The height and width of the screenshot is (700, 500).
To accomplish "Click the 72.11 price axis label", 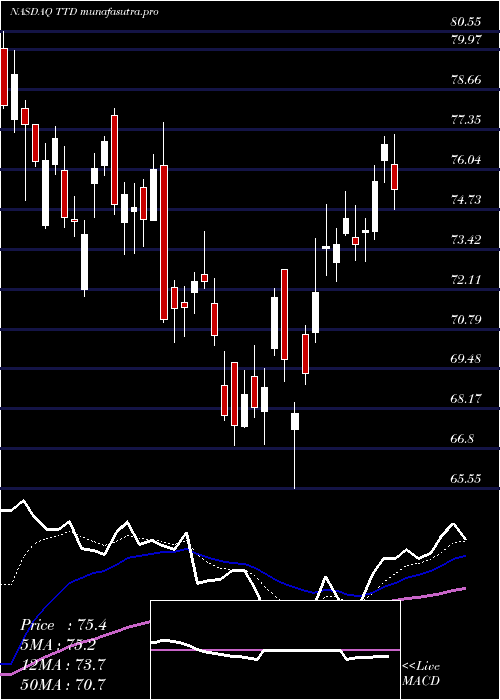I will coord(466,280).
